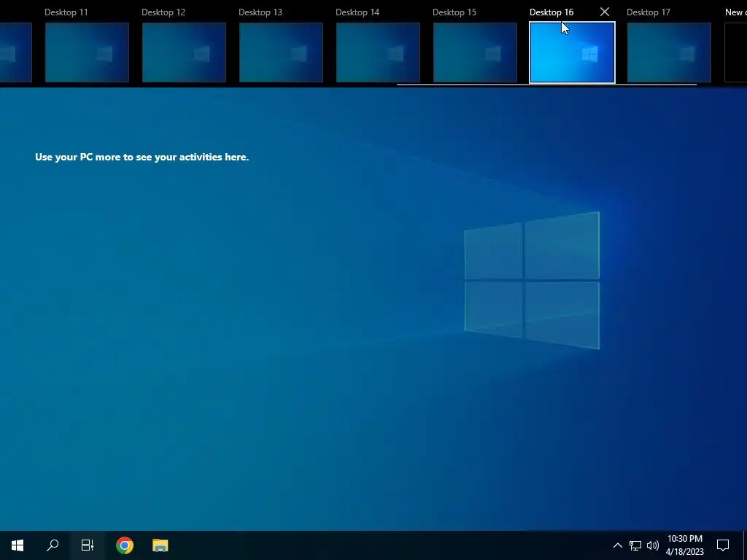Click the Desktop 14 name label
This screenshot has height=560, width=747.
(x=357, y=12)
